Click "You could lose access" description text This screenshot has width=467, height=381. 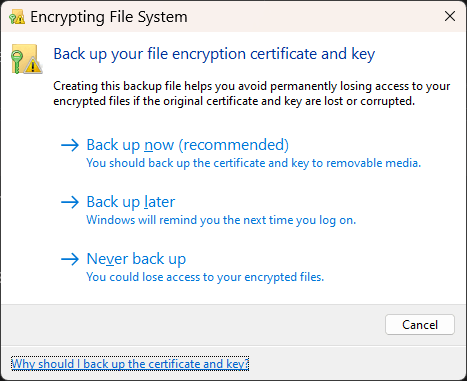[205, 277]
